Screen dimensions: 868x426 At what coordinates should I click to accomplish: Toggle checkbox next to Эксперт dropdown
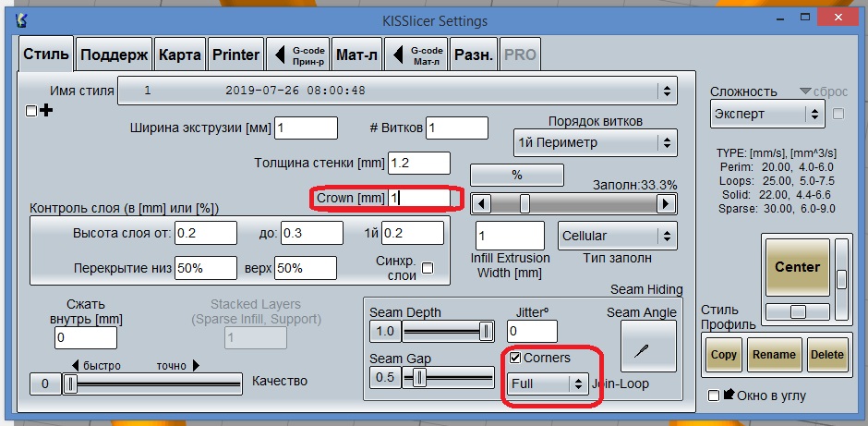coord(838,114)
